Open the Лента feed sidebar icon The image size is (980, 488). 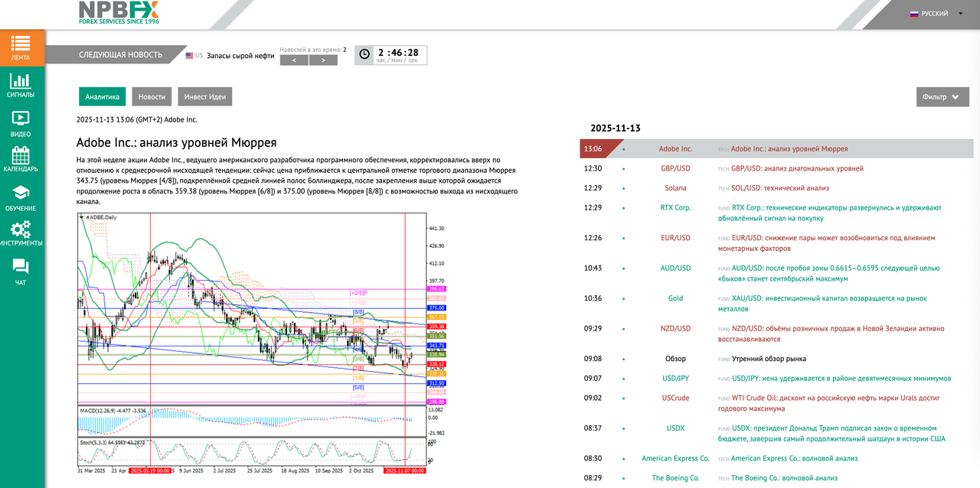21,48
